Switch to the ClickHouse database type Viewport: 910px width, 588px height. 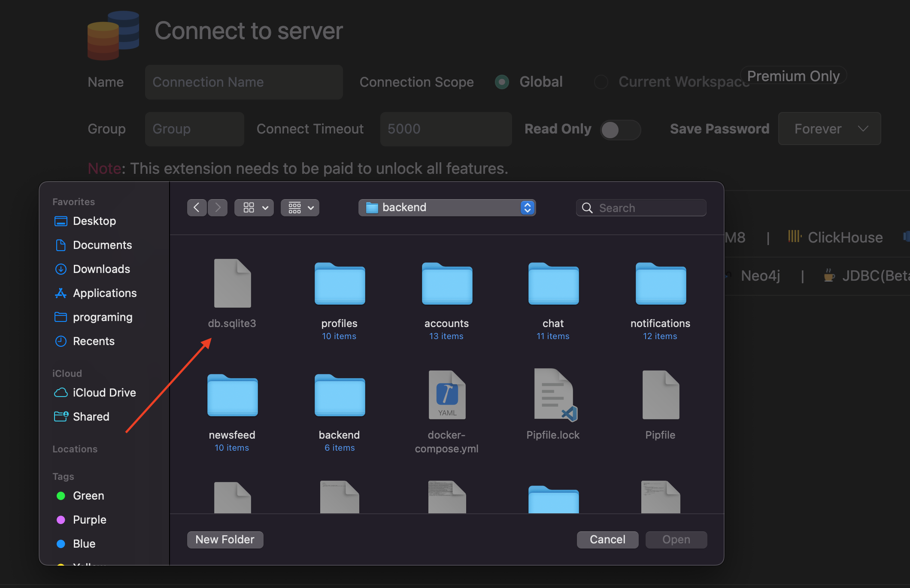[x=844, y=237]
